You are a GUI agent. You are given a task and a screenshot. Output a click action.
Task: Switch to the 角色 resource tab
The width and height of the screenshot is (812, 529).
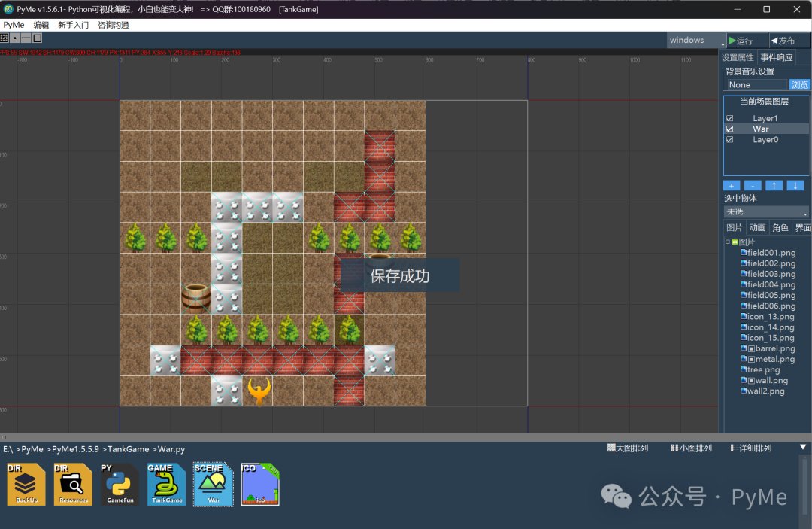780,227
